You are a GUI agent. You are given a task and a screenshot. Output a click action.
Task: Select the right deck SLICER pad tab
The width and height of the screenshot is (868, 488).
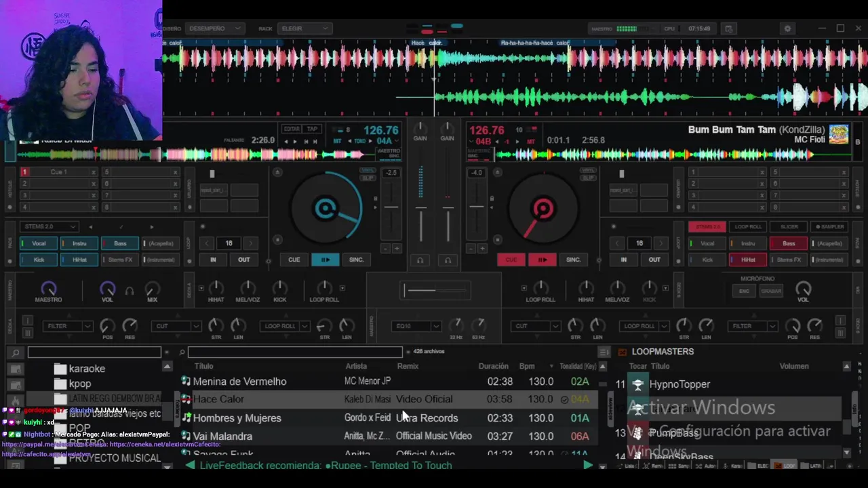[x=789, y=226]
